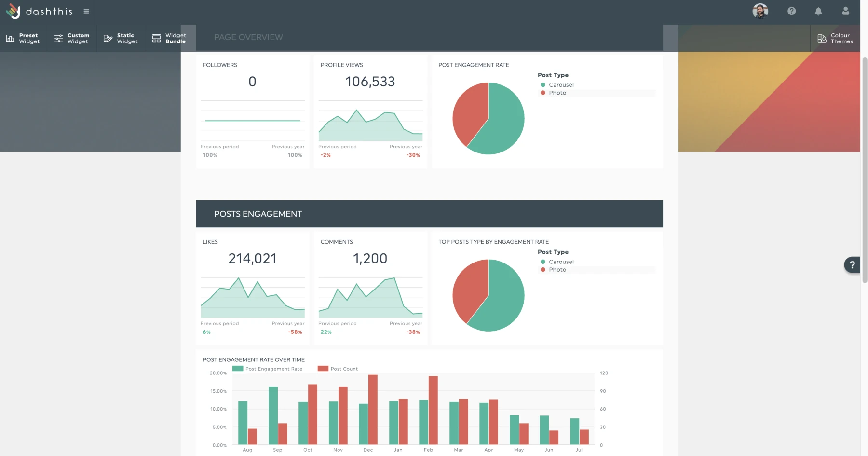868x456 pixels.
Task: Open Colour Themes
Action: pos(835,38)
